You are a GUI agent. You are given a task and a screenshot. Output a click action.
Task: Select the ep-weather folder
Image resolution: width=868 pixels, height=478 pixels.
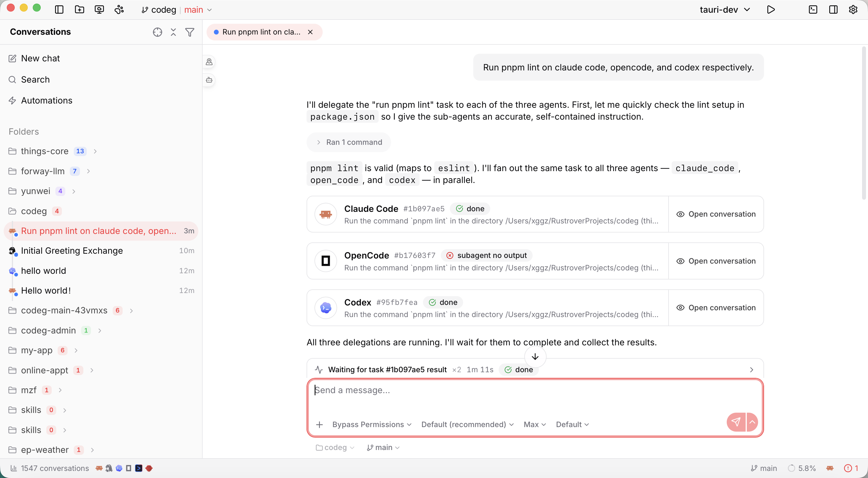point(101,450)
